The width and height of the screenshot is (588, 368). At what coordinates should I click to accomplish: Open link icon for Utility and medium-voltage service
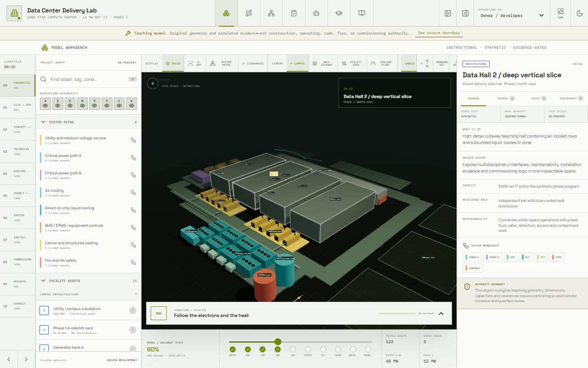(x=133, y=140)
